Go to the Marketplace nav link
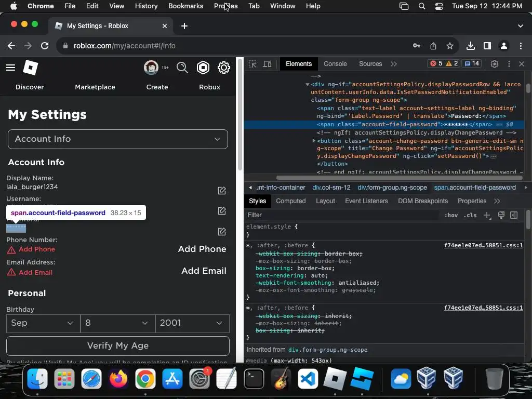Screen dimensions: 532x399 pyautogui.click(x=95, y=87)
